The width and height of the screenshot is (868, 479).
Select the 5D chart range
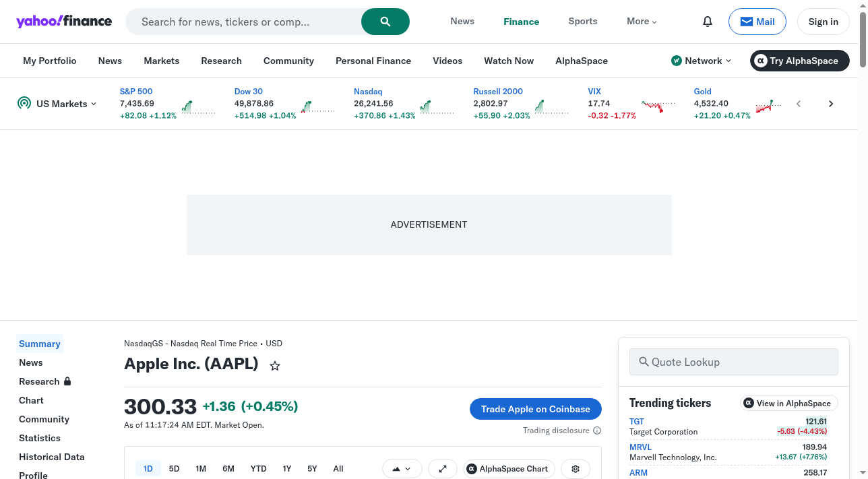[175, 469]
